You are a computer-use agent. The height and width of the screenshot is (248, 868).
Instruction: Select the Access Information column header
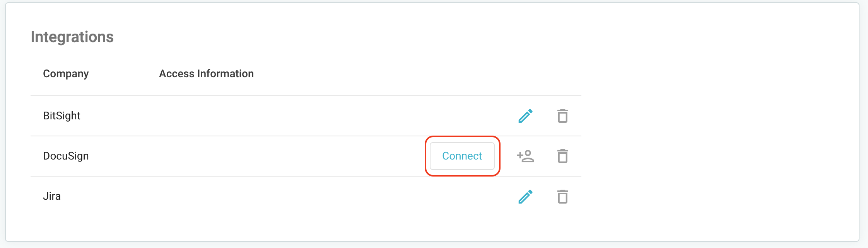(207, 73)
